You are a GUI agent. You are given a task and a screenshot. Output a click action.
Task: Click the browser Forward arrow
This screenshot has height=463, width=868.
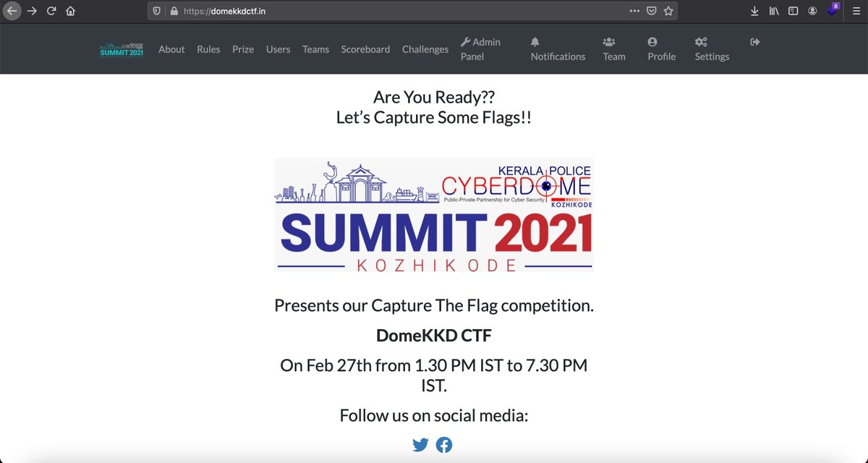click(32, 11)
